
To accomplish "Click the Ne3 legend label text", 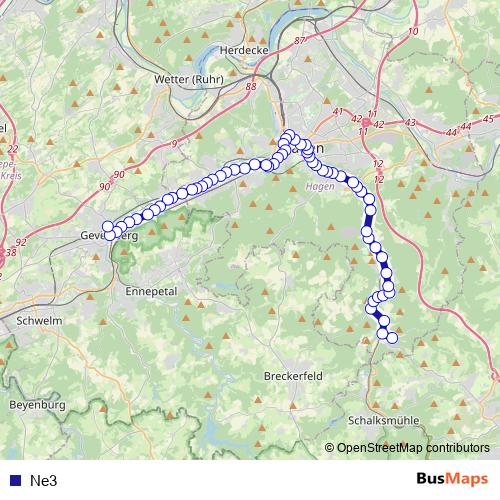I will tap(44, 481).
